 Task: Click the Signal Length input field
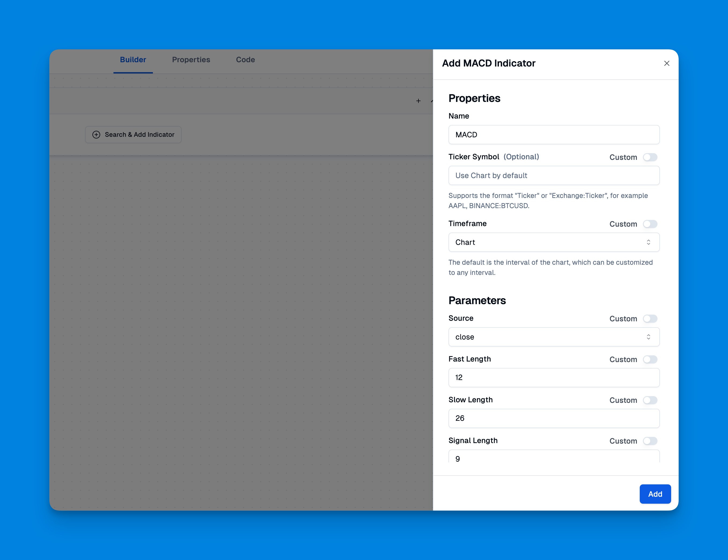pyautogui.click(x=553, y=459)
